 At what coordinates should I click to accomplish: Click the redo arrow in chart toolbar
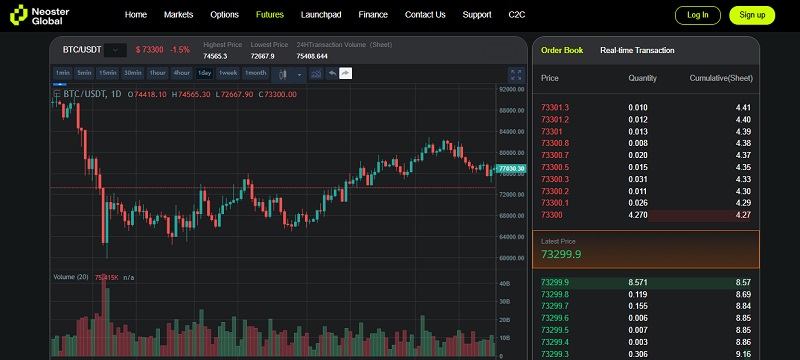(345, 73)
